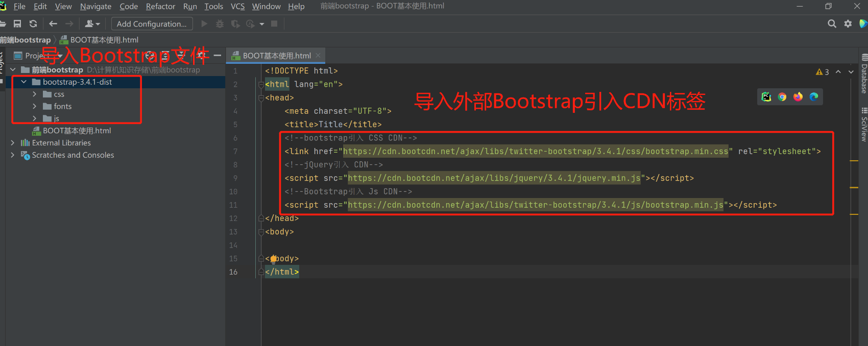Click Run with Coverage icon

point(235,24)
